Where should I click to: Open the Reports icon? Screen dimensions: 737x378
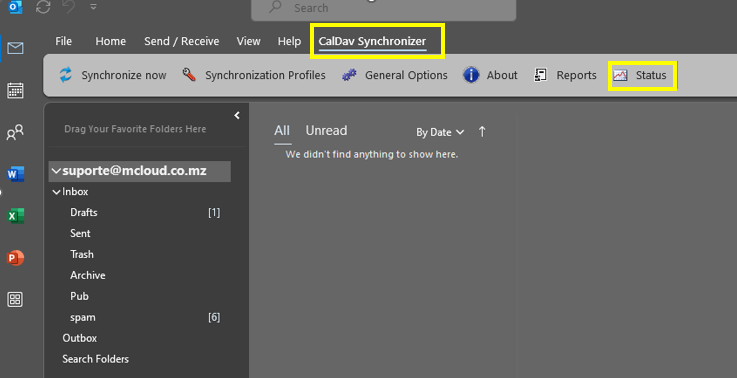(541, 75)
